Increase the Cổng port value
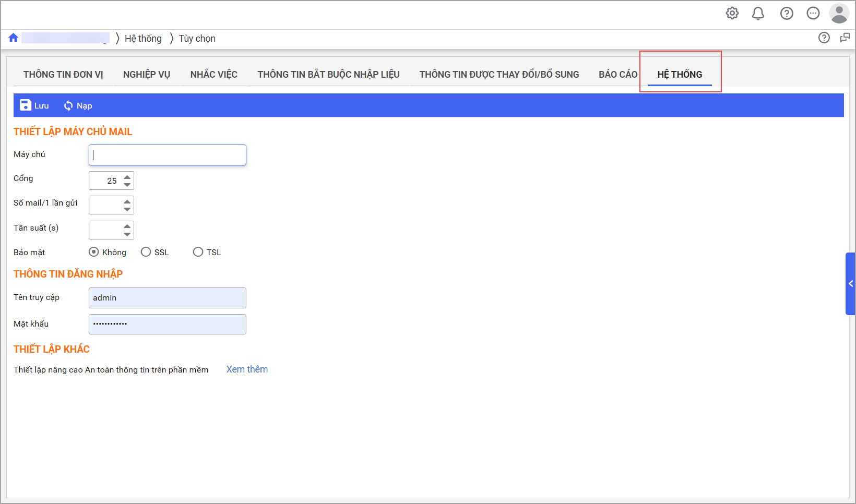 click(x=127, y=177)
